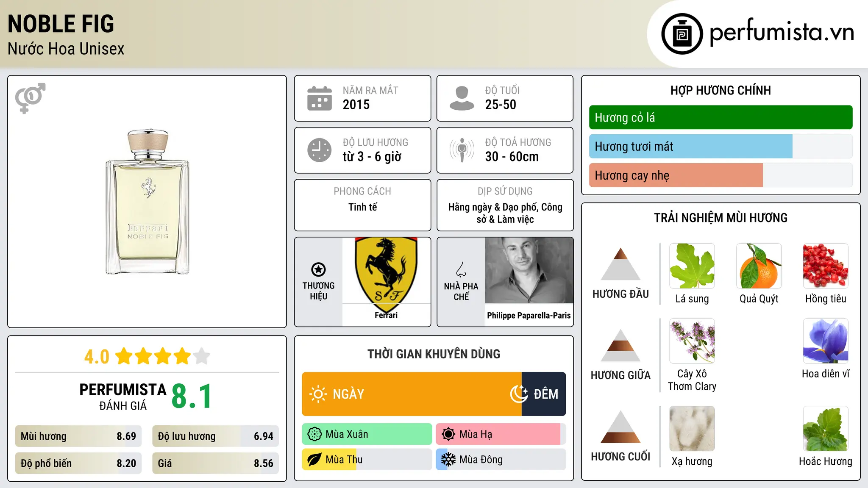Click the green 8.1 Perfumista score

[192, 396]
